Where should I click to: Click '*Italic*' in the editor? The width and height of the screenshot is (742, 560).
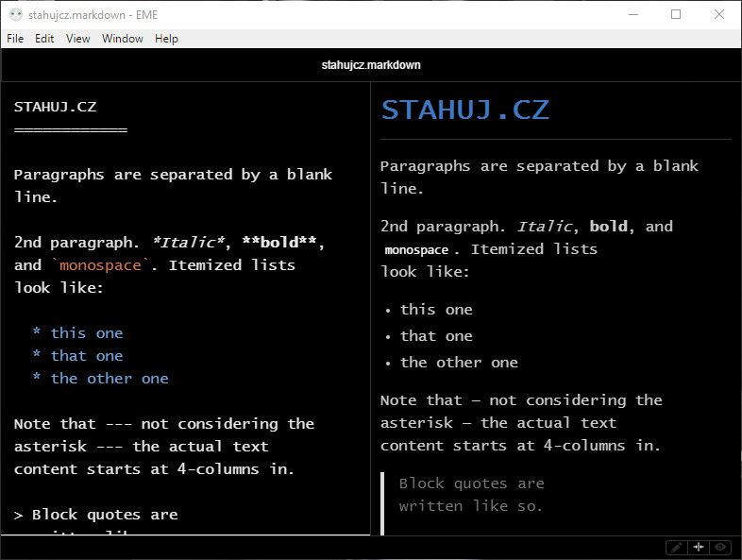pos(188,243)
